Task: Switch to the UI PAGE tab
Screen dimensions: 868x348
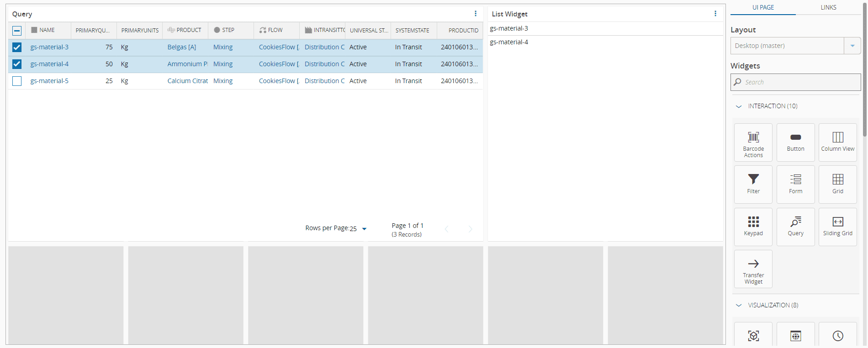Action: (x=763, y=7)
